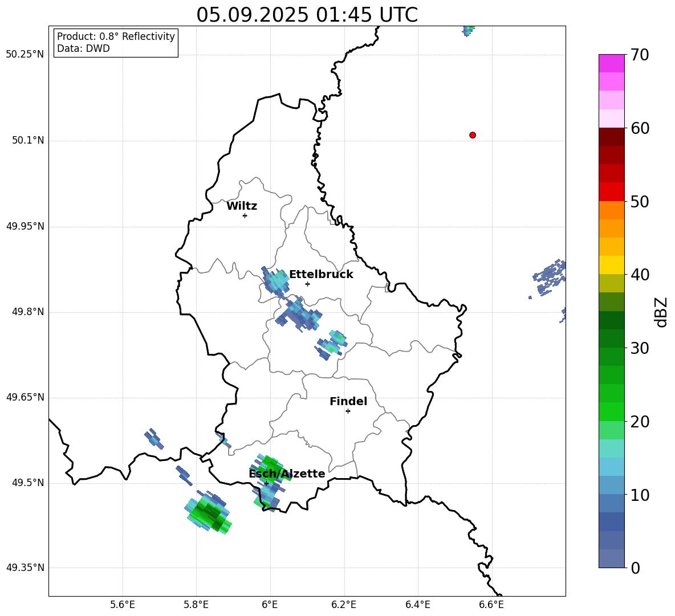Click the colorbar label 60
Screen dimensions: 675x616
[640, 128]
